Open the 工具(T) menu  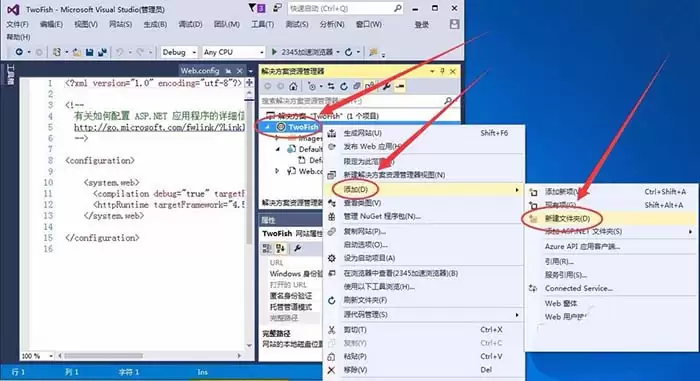[x=262, y=24]
